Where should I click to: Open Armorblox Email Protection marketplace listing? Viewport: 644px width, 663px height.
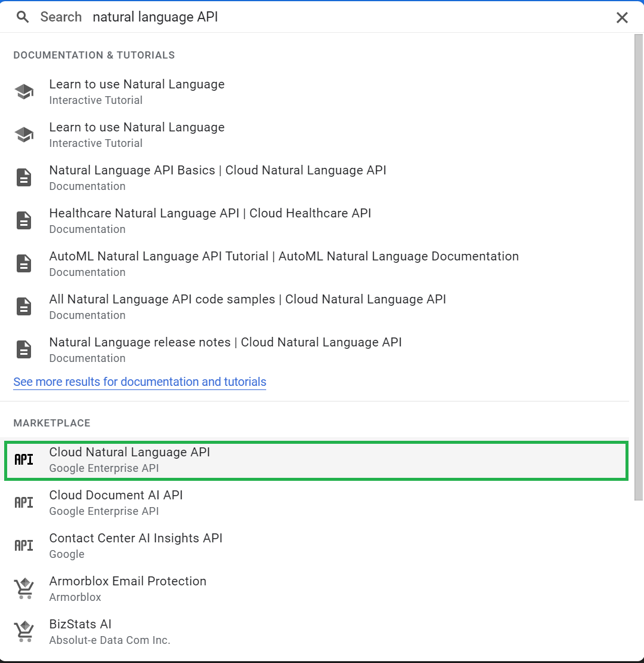tap(315, 588)
